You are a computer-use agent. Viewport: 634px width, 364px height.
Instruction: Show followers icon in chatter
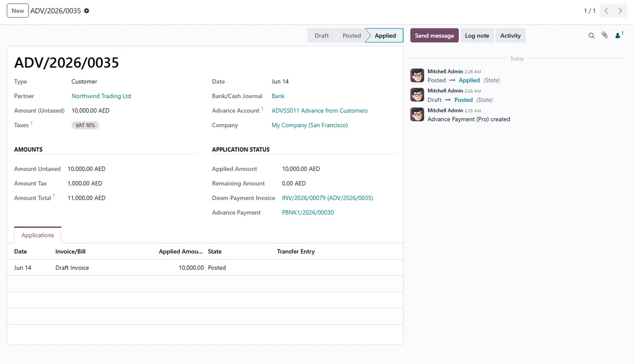coord(619,35)
